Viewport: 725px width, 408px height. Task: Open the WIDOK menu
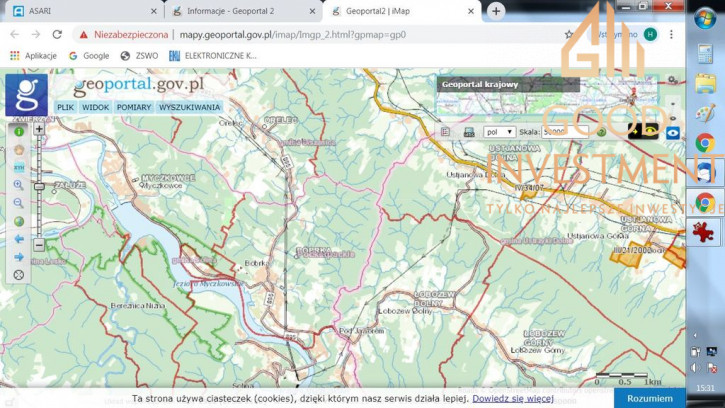point(96,107)
